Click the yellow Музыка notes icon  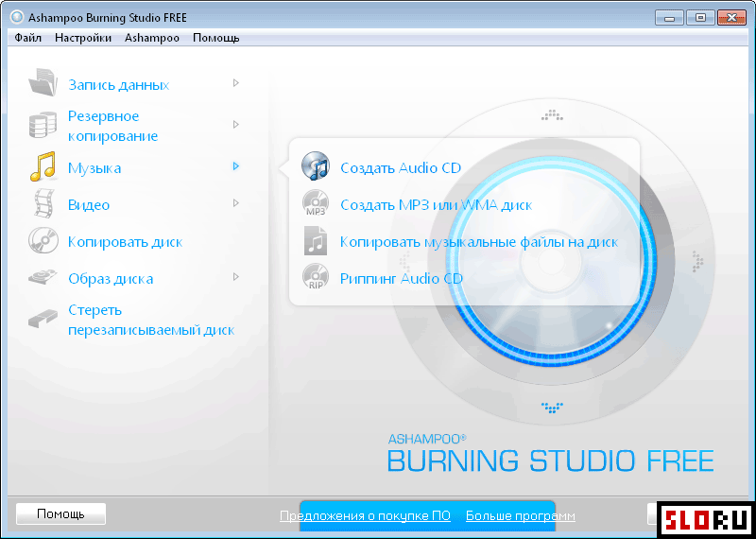click(43, 167)
